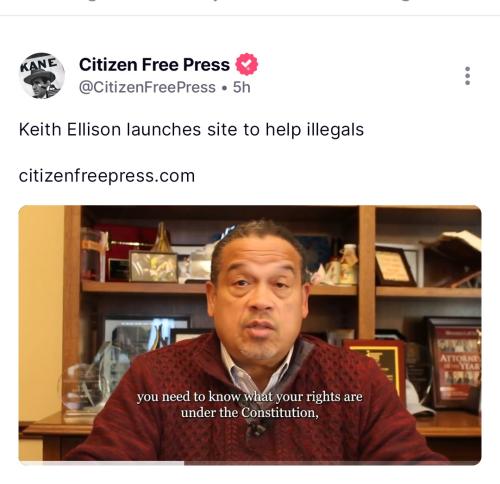Image resolution: width=500 pixels, height=484 pixels.
Task: Click the cut-off text above the divider
Action: click(250, 3)
